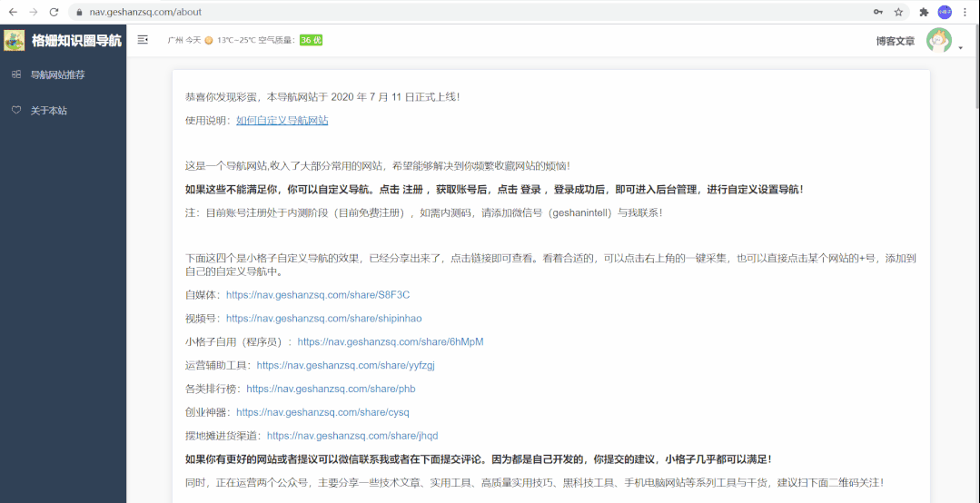Expand the user avatar dropdown arrow

960,48
